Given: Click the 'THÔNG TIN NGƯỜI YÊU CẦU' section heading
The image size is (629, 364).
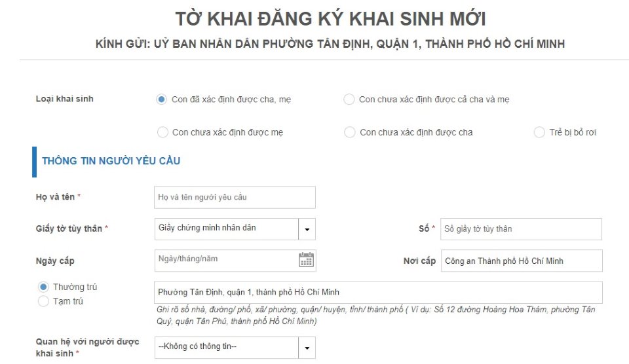Looking at the screenshot, I should [111, 161].
